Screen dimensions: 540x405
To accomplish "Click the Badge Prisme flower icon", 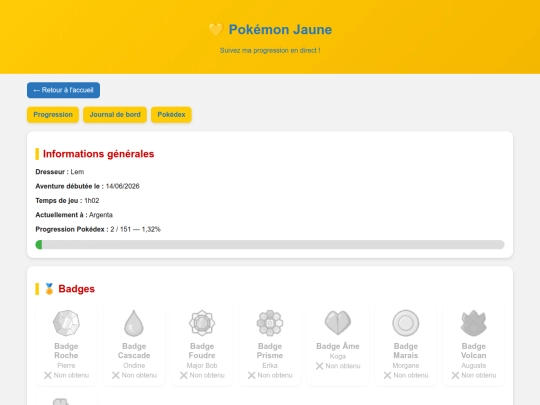I will (x=270, y=323).
